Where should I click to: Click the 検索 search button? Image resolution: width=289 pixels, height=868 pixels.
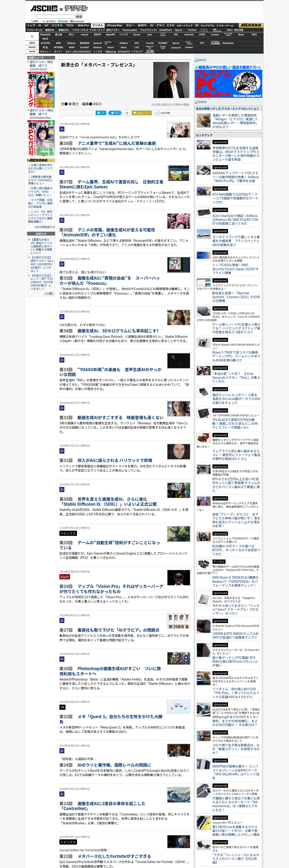(x=79, y=16)
